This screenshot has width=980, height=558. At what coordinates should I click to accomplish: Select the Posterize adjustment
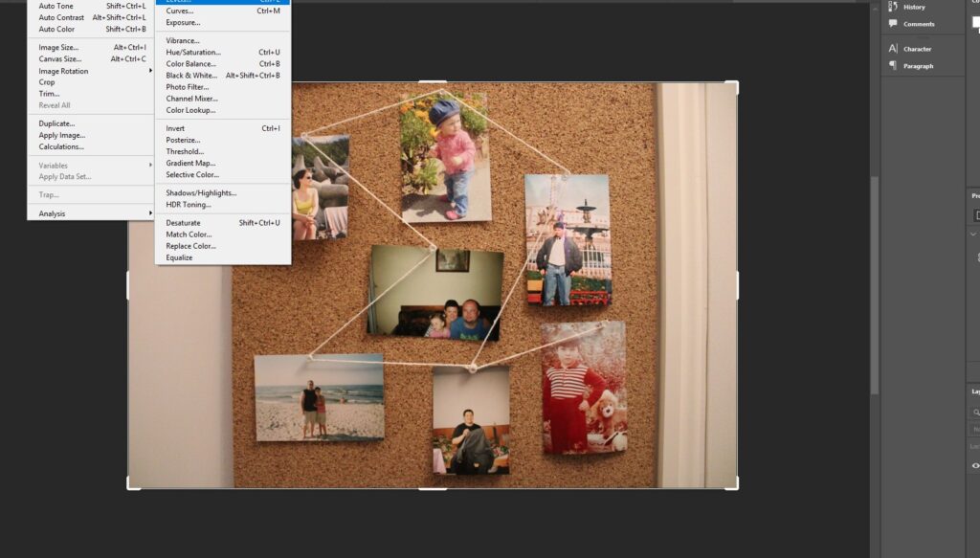coord(222,140)
